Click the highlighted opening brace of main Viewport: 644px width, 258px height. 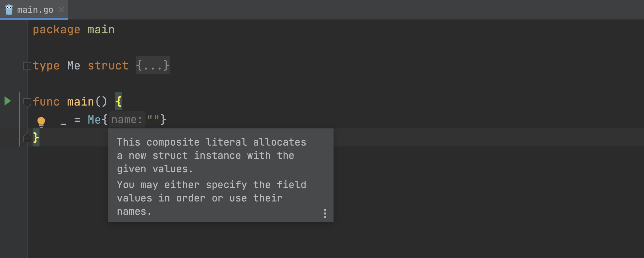point(118,101)
